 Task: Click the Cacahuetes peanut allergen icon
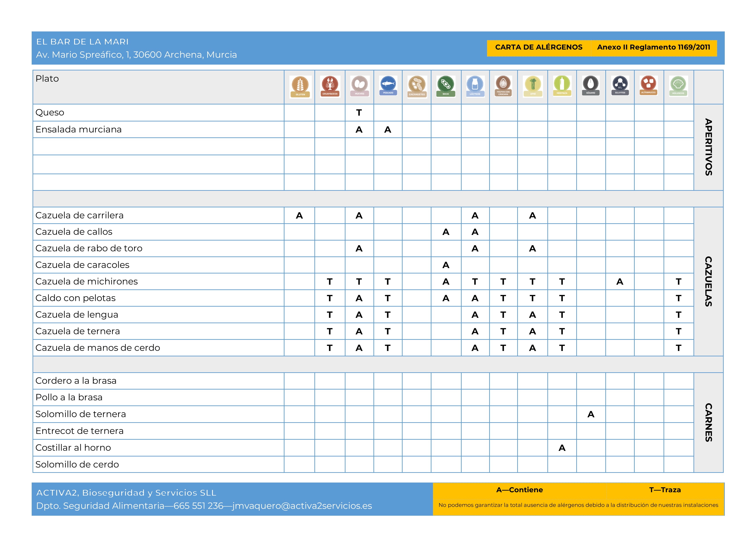pos(417,87)
